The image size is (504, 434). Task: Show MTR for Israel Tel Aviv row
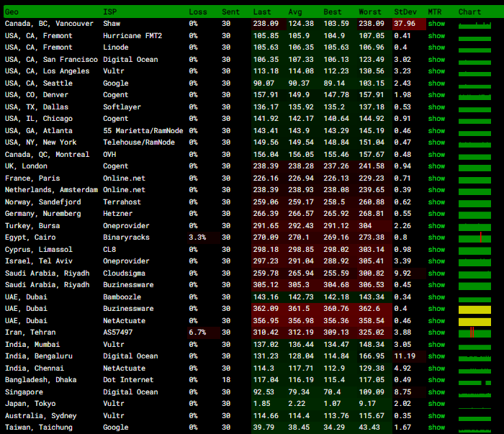[436, 261]
